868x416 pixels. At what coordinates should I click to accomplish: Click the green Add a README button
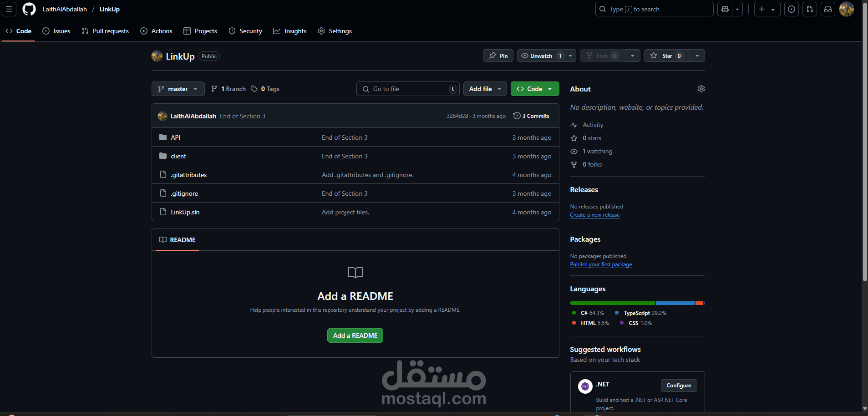355,335
